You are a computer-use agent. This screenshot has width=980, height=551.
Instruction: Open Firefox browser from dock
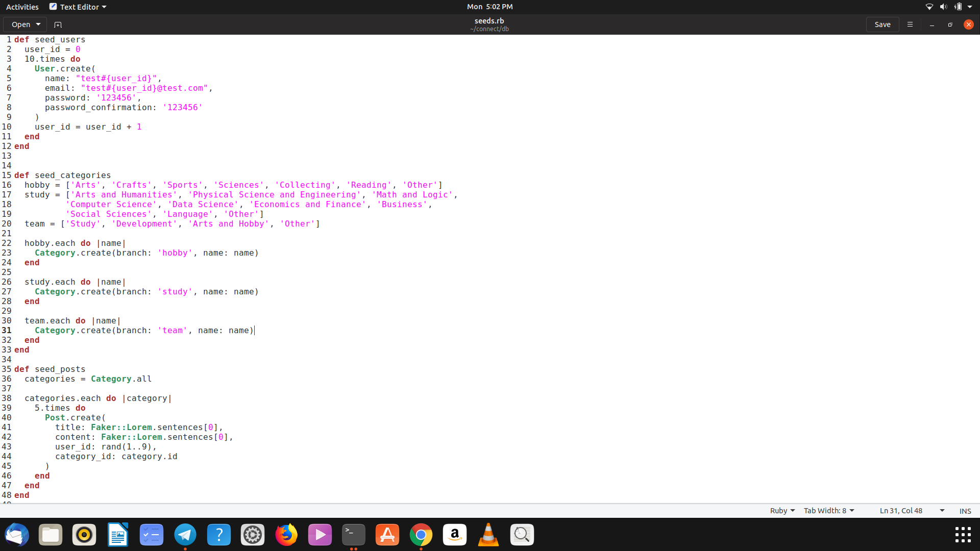[286, 535]
